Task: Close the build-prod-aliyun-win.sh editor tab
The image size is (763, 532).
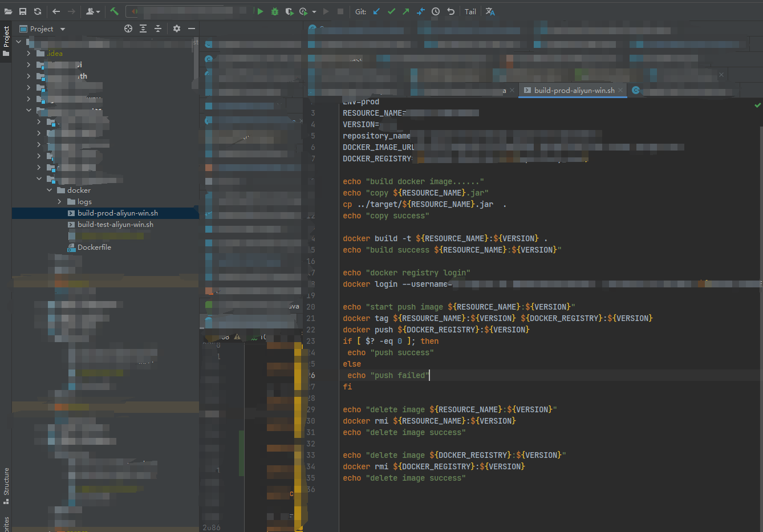Action: (620, 90)
